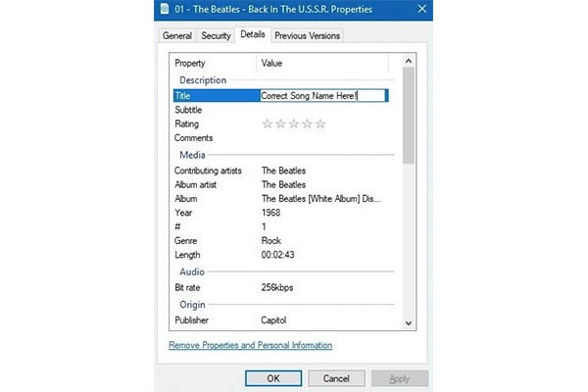Click the Genre value Rock
The image size is (588, 392).
[x=271, y=241]
